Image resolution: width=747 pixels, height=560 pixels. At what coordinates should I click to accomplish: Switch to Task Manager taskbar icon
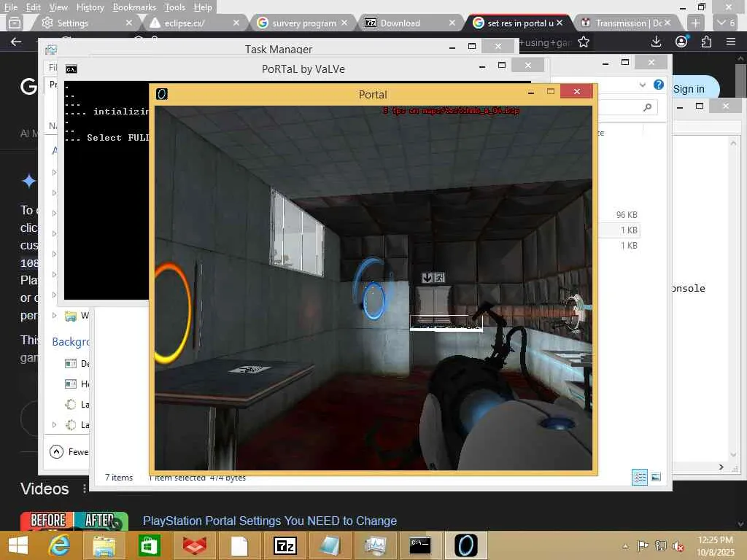375,545
